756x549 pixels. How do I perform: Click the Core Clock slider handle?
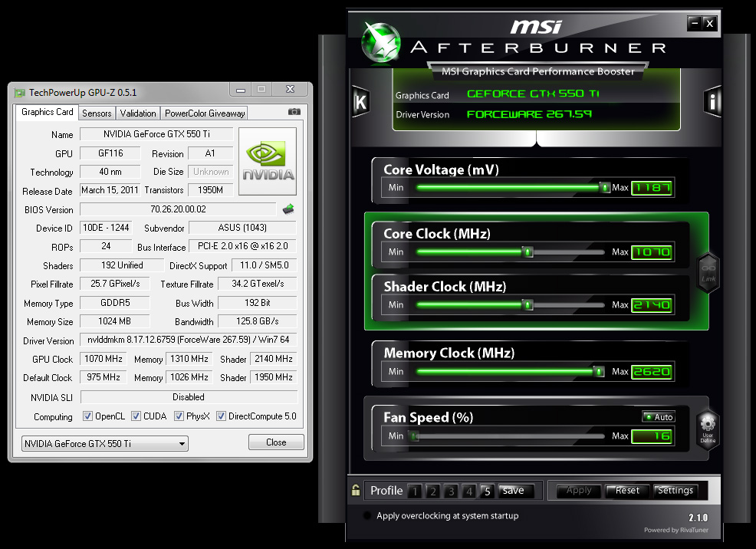click(x=528, y=252)
